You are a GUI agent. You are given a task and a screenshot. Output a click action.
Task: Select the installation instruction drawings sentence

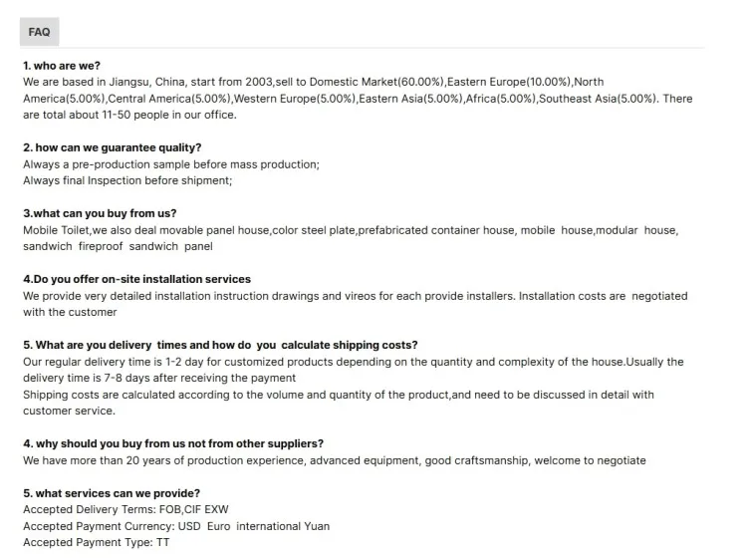coord(355,296)
